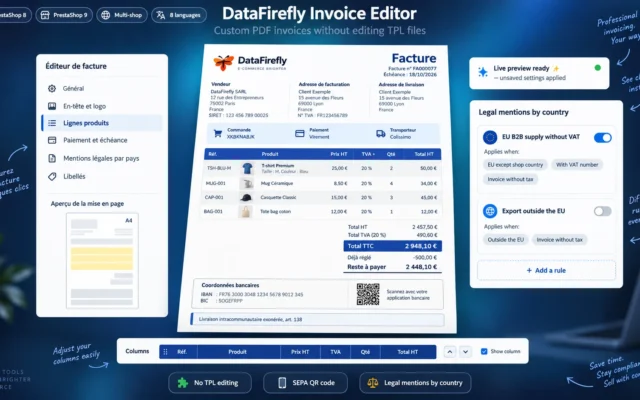Click the DataFirefly butterfly logo
The width and height of the screenshot is (640, 400).
click(x=224, y=62)
